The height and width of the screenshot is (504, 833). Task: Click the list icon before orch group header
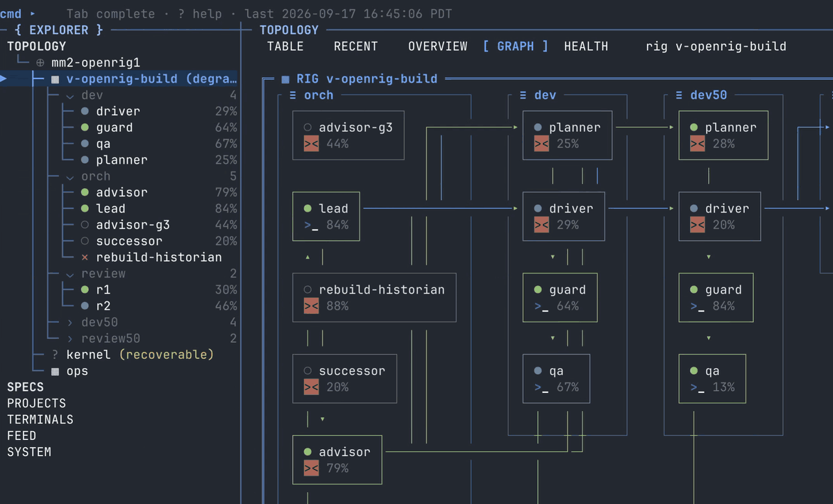(293, 95)
